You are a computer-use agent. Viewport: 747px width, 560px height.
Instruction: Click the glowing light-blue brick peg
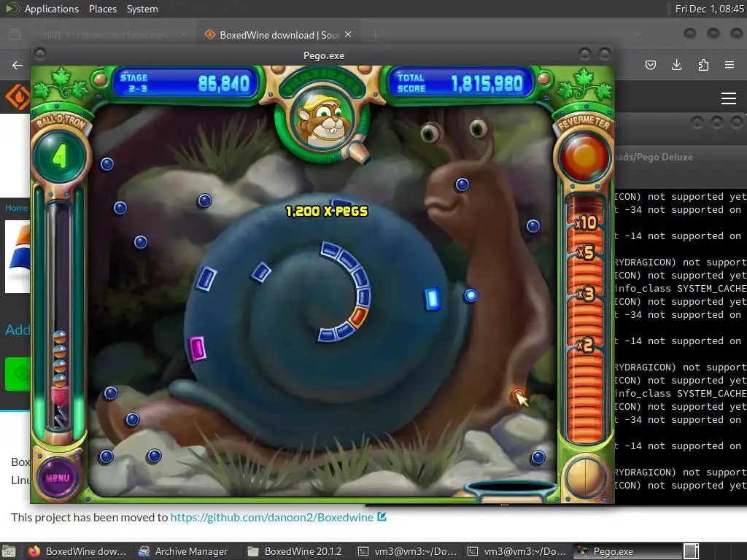[432, 299]
